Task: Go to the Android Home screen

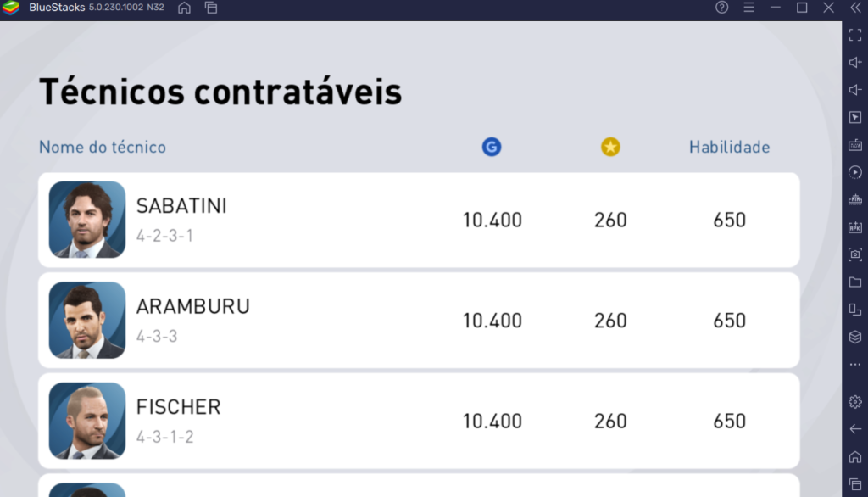Action: [854, 456]
